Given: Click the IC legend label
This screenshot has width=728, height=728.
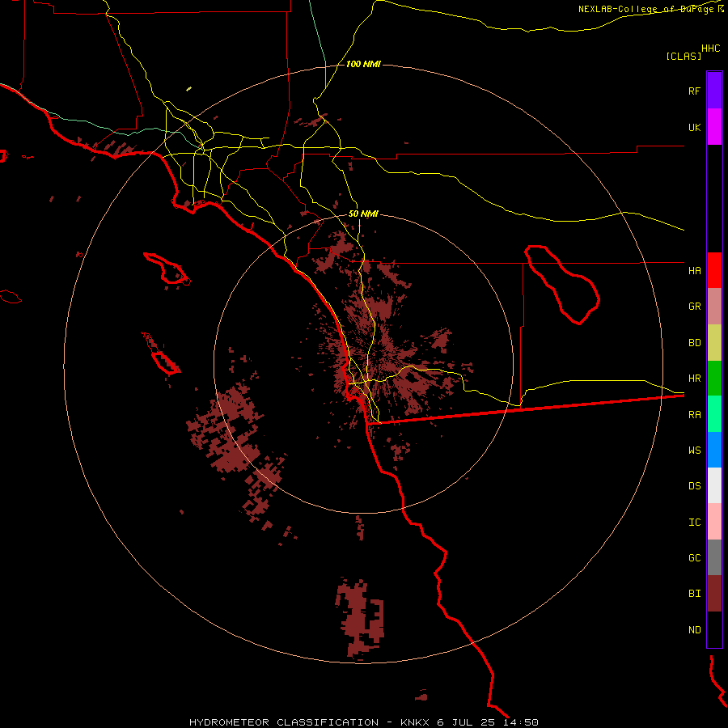Looking at the screenshot, I should coord(694,523).
